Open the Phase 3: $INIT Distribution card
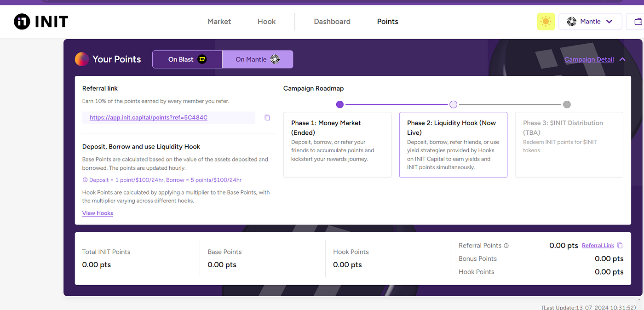This screenshot has height=310, width=644. [x=569, y=145]
